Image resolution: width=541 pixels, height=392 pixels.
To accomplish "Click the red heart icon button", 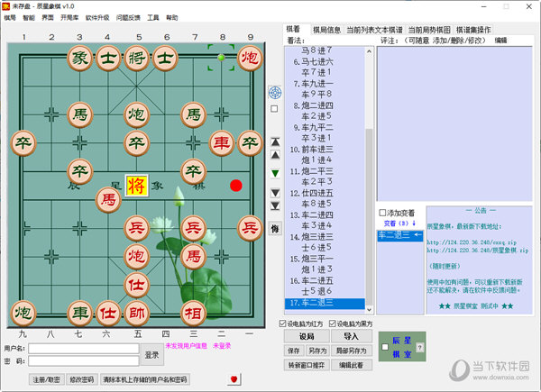I will (234, 379).
